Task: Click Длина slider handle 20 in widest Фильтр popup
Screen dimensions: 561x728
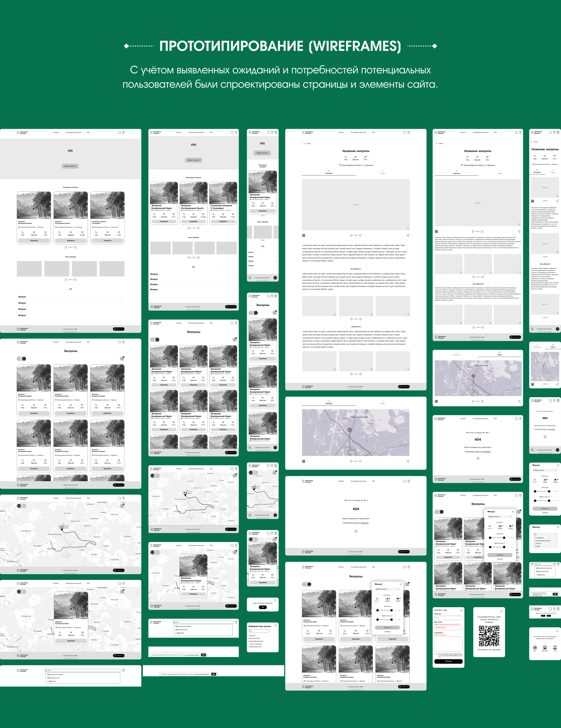Action: [391, 610]
